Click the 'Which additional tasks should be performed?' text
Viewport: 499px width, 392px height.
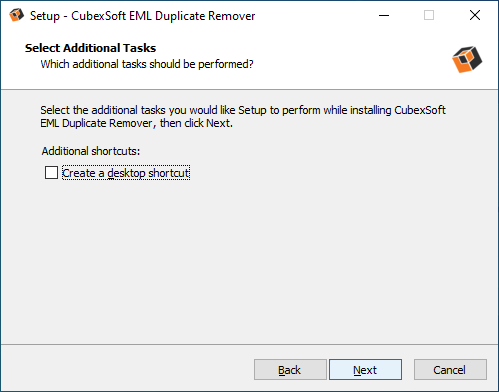147,64
